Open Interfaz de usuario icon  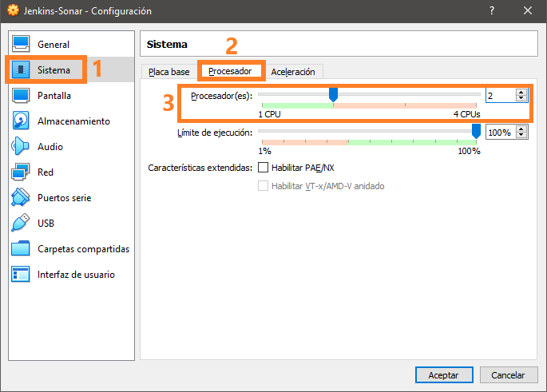pyautogui.click(x=22, y=275)
